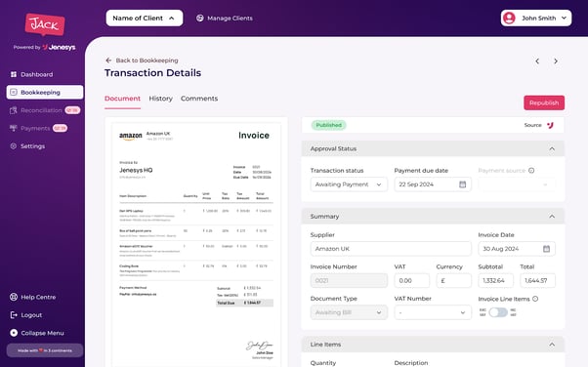Open Reconciliation from the sidebar
Image resolution: width=588 pixels, height=367 pixels.
pyautogui.click(x=41, y=110)
